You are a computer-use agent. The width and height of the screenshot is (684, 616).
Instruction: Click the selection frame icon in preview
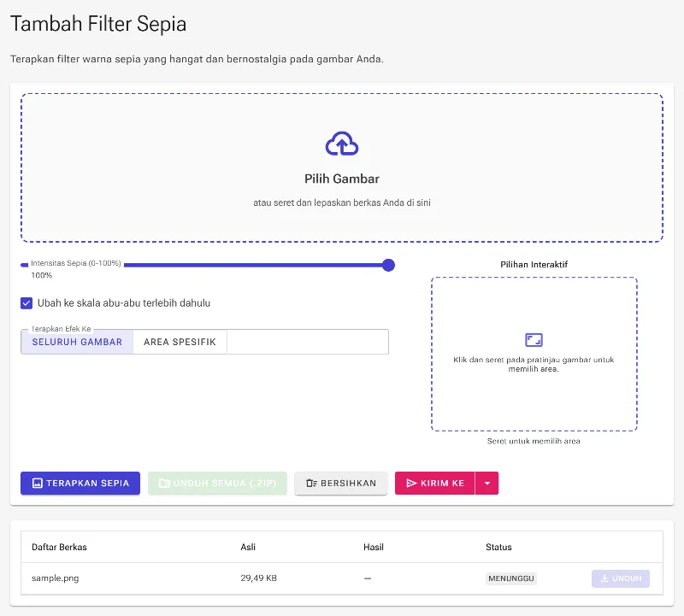click(534, 339)
